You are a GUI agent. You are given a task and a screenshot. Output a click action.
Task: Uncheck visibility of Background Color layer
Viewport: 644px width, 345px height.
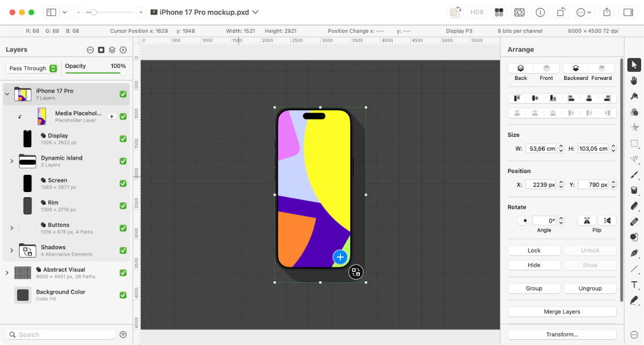pyautogui.click(x=123, y=295)
